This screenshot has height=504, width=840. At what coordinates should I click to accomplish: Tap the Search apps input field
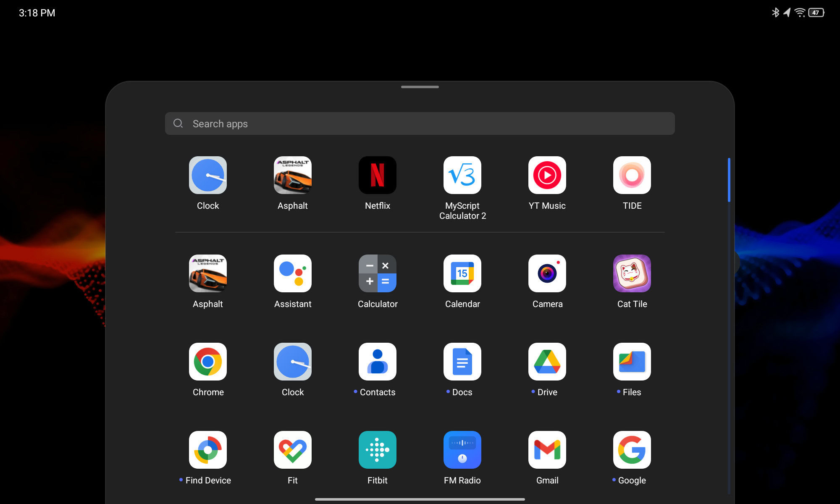click(x=420, y=123)
